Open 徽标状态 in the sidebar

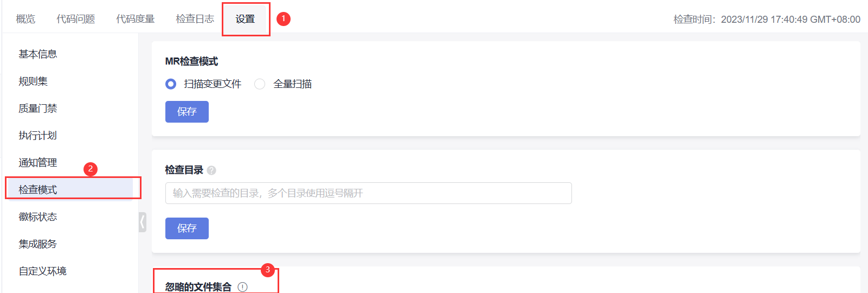point(38,217)
